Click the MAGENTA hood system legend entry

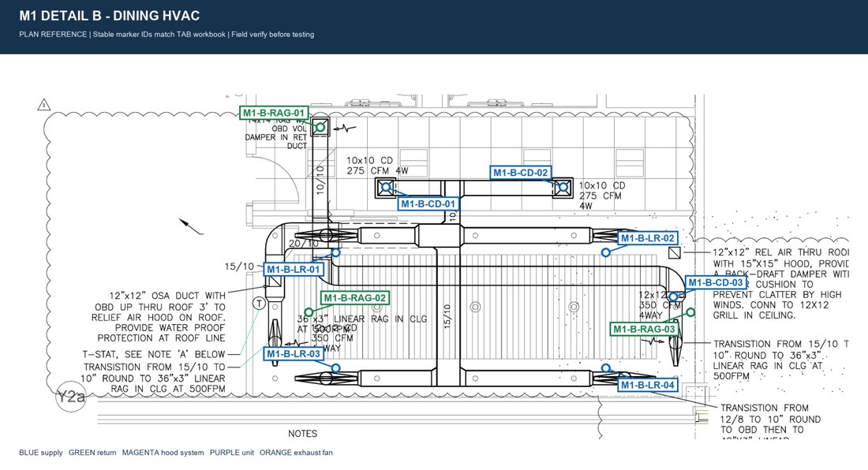(163, 453)
